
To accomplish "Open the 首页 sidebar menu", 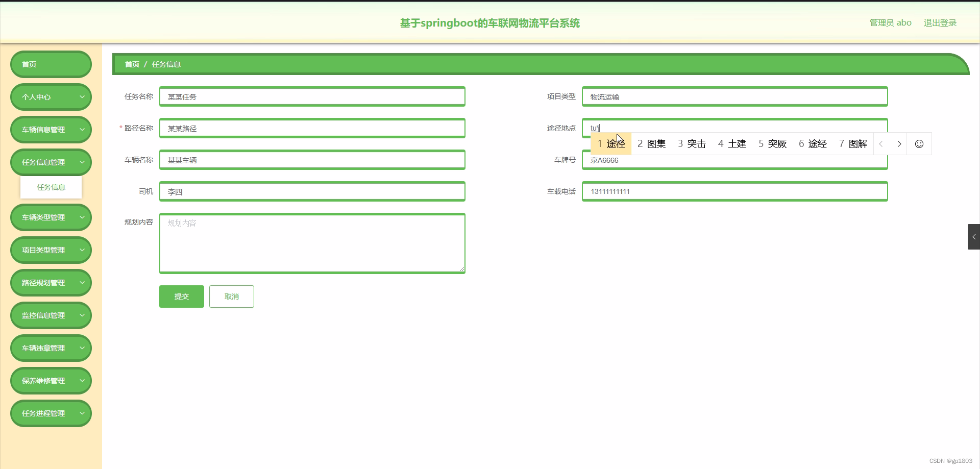I will pyautogui.click(x=51, y=64).
